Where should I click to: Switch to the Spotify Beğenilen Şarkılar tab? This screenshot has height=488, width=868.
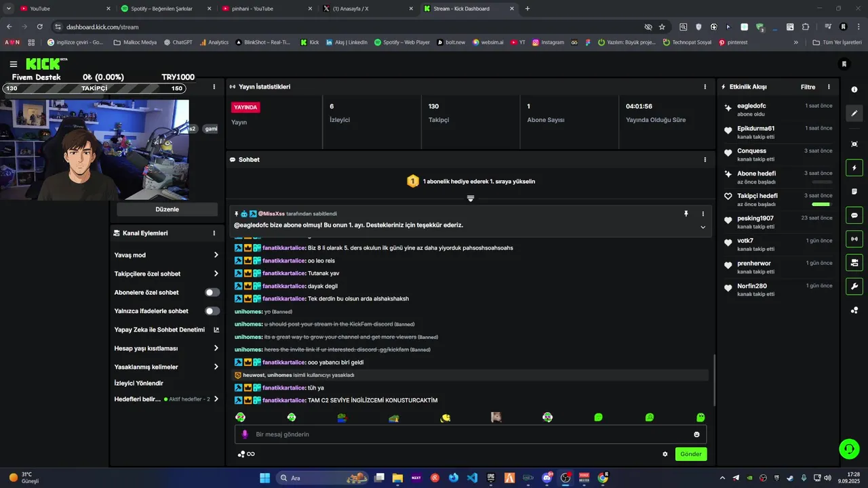coord(167,9)
